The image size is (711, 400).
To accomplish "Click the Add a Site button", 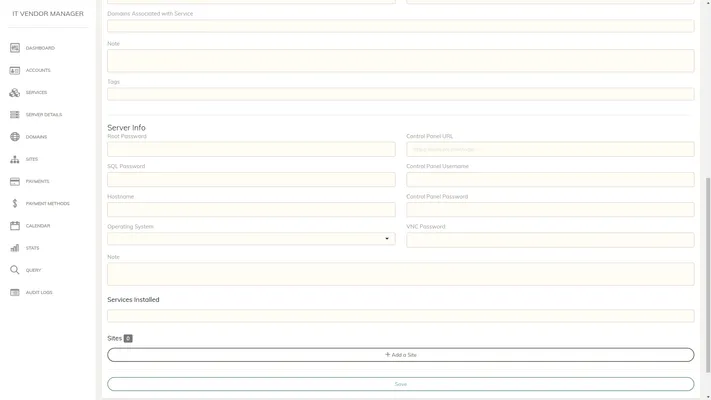I will 400,355.
